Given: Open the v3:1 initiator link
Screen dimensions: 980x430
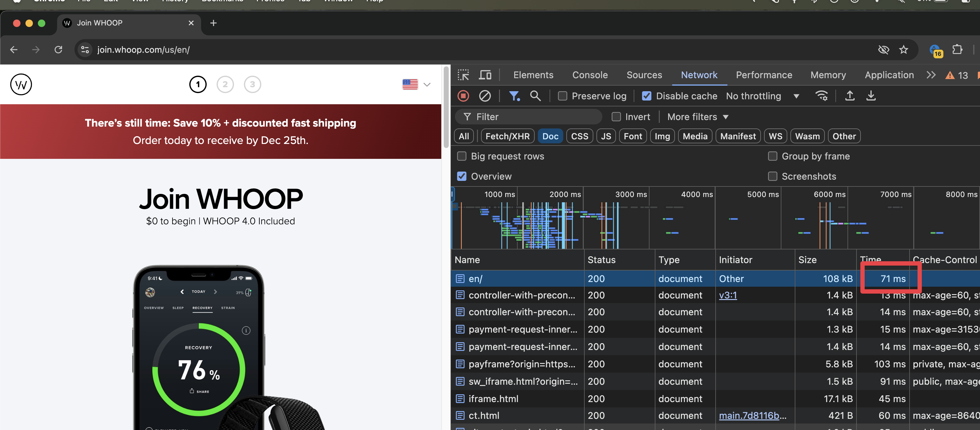Looking at the screenshot, I should [x=728, y=295].
